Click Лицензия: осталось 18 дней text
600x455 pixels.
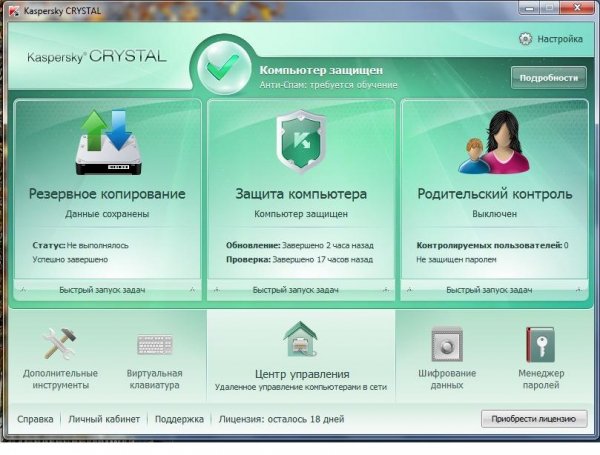pyautogui.click(x=281, y=419)
